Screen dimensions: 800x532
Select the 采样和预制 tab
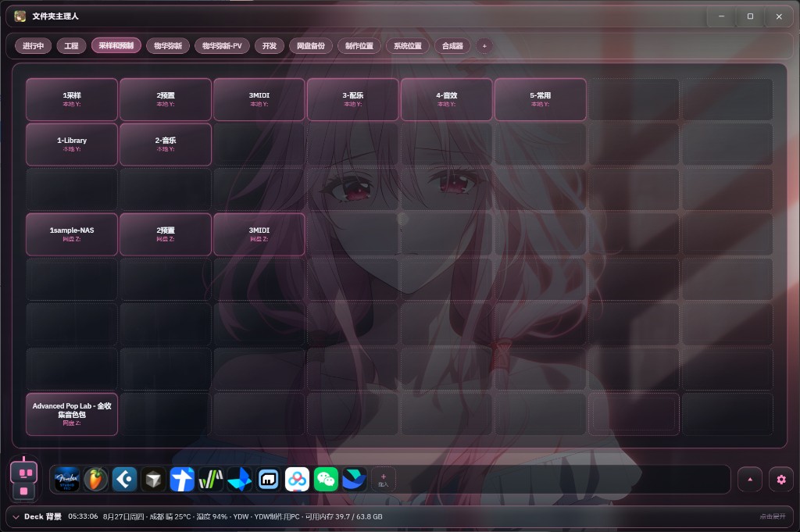(x=116, y=45)
